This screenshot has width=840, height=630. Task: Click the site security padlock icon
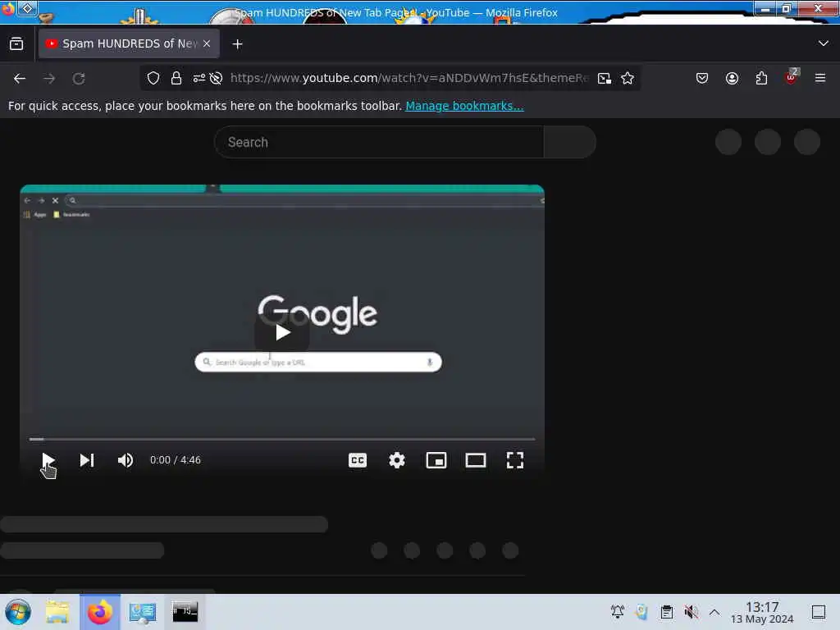click(x=176, y=78)
